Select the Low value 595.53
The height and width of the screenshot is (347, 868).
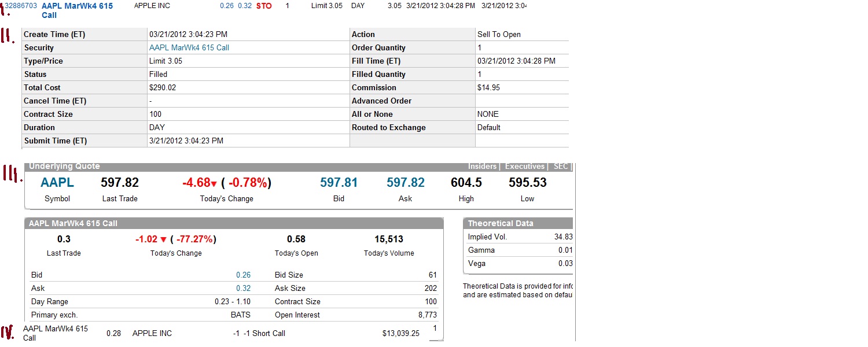[527, 183]
